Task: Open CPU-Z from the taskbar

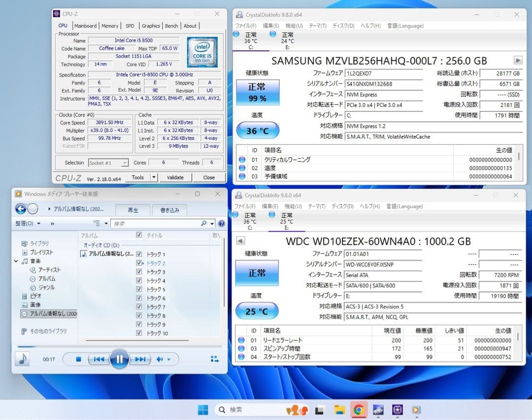Action: (398, 410)
